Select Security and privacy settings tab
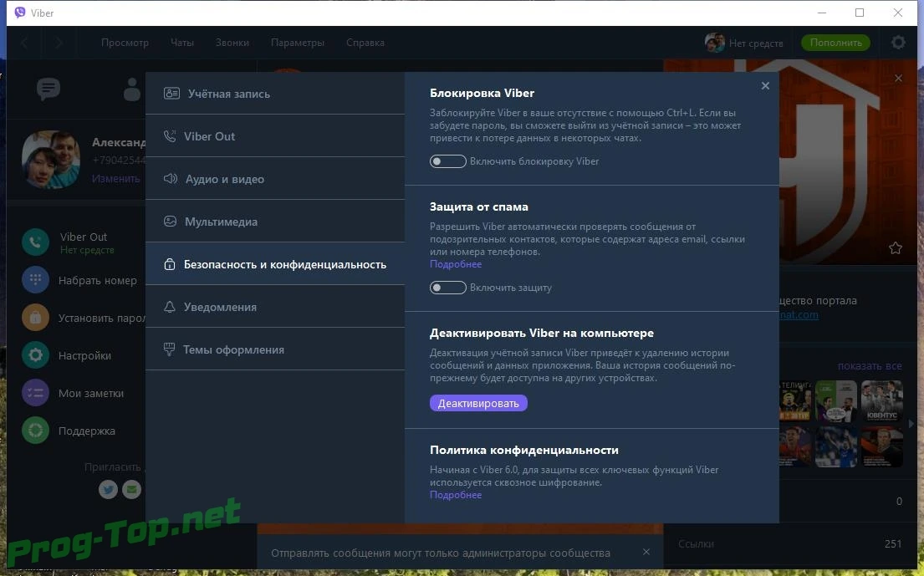The image size is (924, 576). click(x=274, y=264)
